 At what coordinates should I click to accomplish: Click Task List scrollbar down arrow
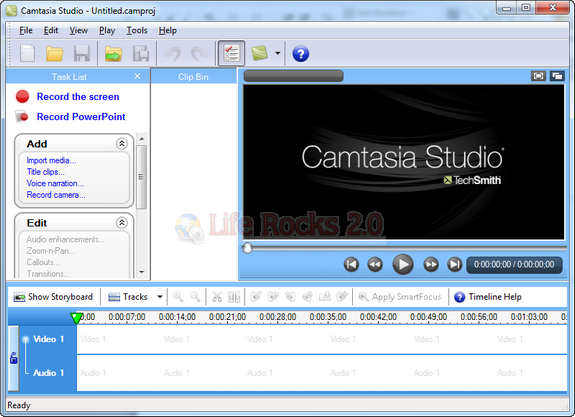point(142,272)
